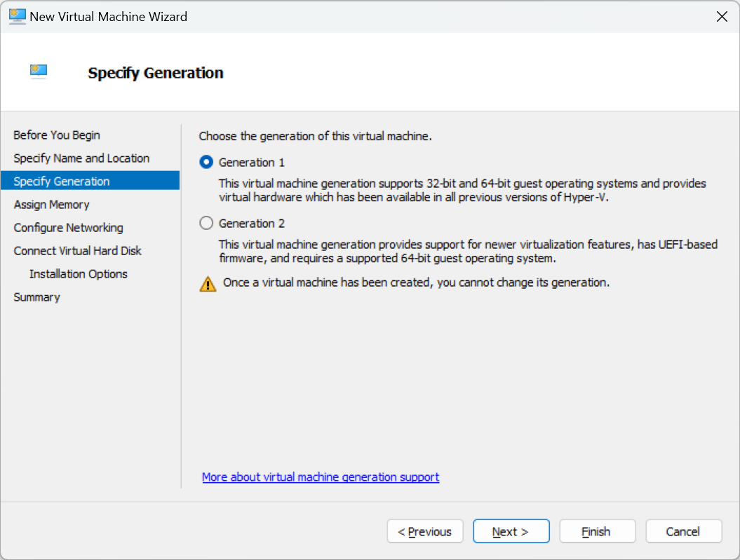Go to the Summary step
The image size is (740, 560).
pos(36,297)
